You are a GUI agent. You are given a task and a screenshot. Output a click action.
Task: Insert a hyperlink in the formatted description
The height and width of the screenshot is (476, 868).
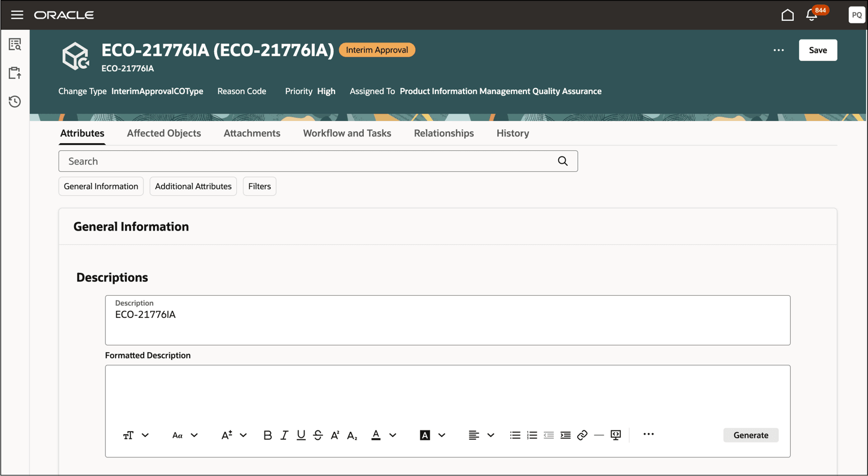coord(582,435)
